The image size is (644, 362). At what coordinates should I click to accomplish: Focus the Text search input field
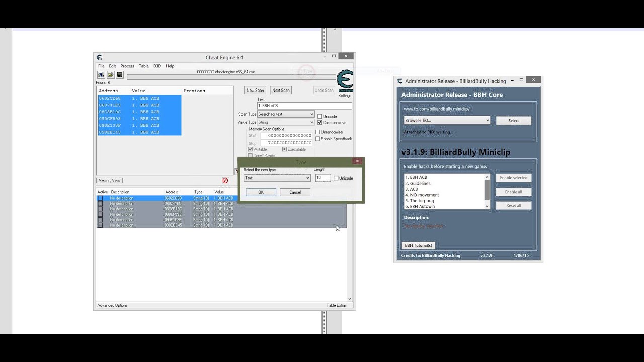point(304,106)
